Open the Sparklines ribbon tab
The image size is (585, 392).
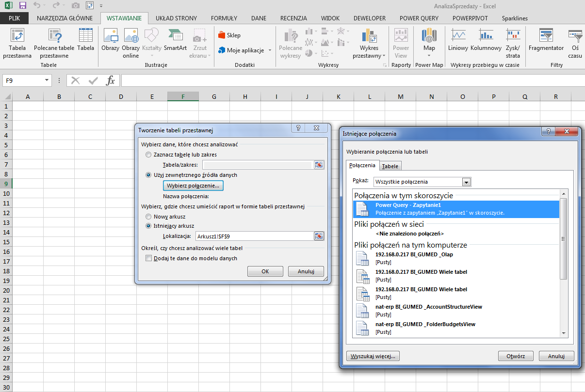(x=515, y=18)
